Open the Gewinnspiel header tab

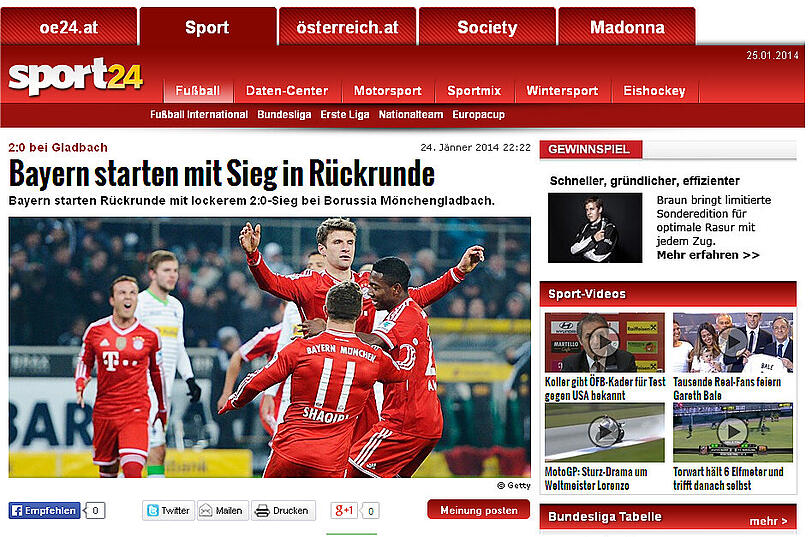[590, 150]
